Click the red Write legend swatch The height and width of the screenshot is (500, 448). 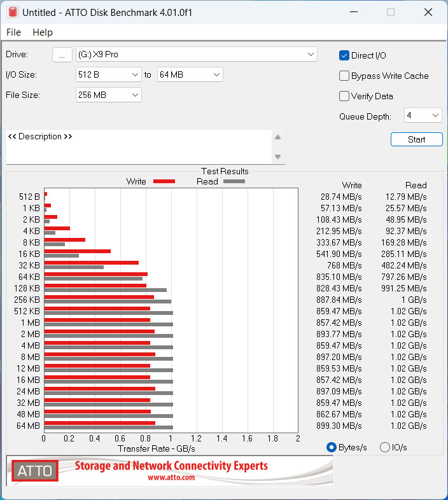[164, 181]
